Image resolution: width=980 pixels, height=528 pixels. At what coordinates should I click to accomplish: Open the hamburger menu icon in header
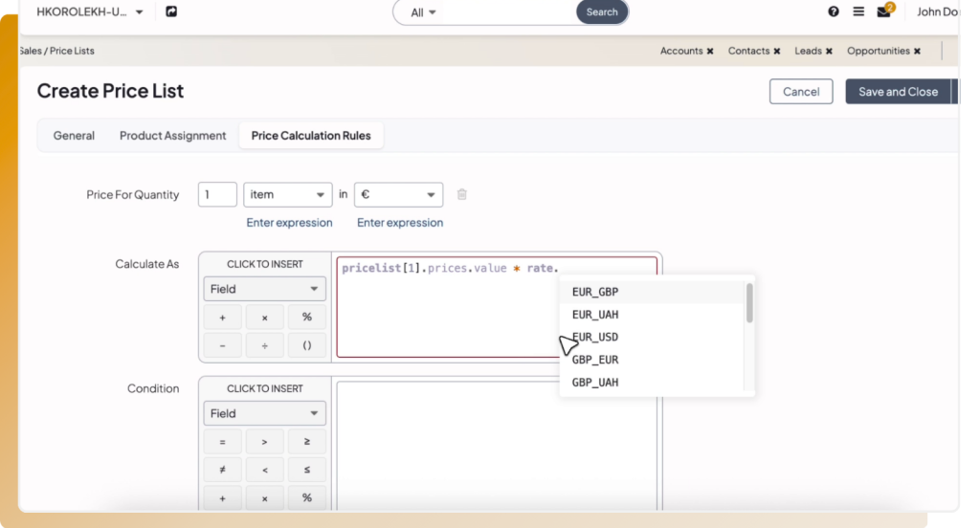(x=858, y=12)
